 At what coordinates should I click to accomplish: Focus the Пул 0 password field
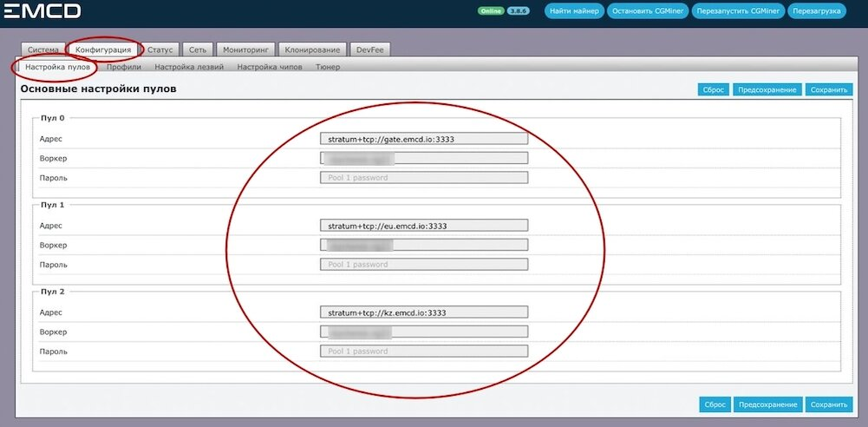tap(424, 178)
